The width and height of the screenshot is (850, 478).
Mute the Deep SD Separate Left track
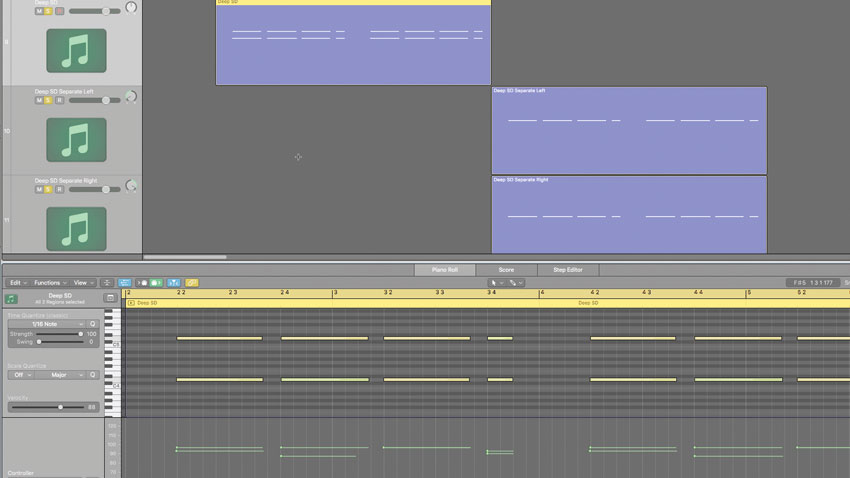pyautogui.click(x=39, y=100)
